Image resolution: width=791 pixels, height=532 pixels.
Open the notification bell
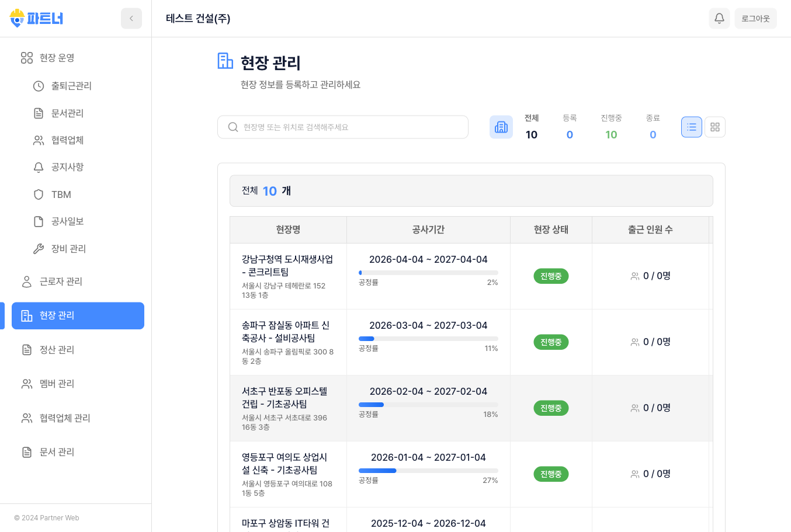click(719, 18)
